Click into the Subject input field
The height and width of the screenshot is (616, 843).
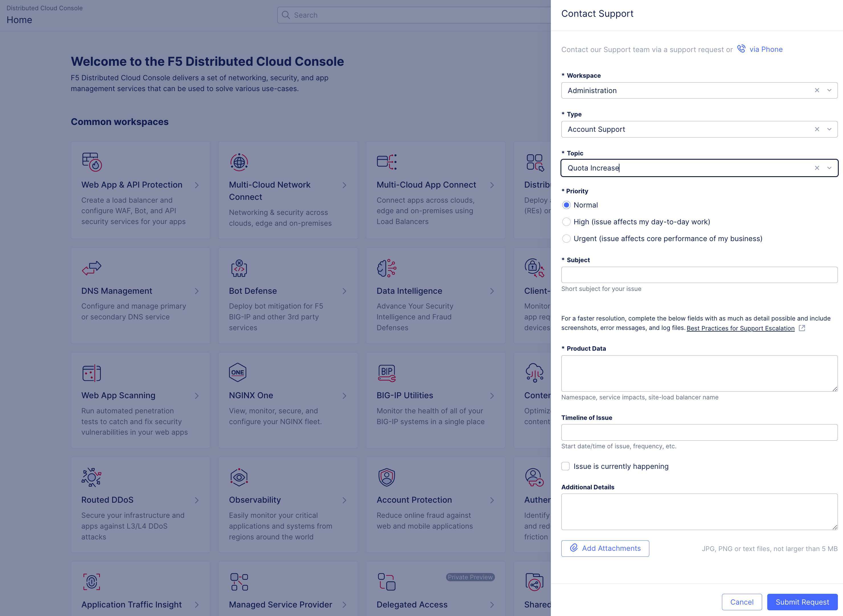699,275
